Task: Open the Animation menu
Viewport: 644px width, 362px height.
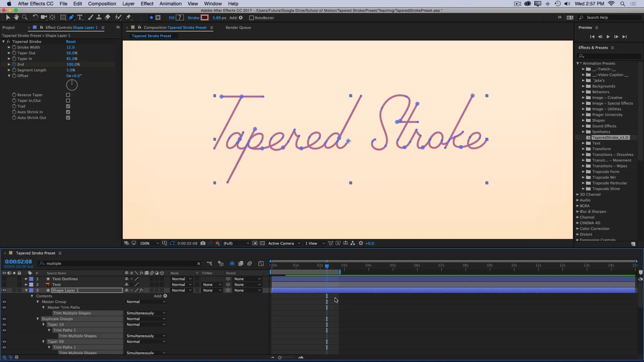Action: tap(170, 4)
